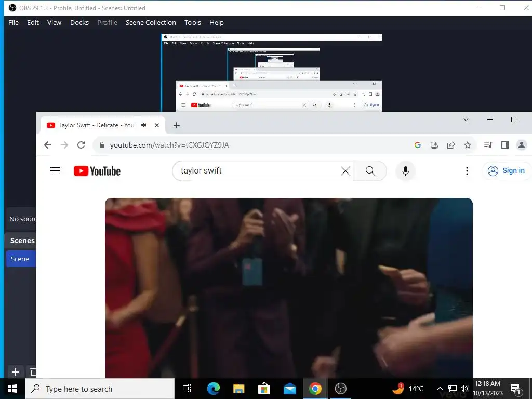Click the Sign in button on YouTube
The width and height of the screenshot is (532, 399).
click(507, 170)
